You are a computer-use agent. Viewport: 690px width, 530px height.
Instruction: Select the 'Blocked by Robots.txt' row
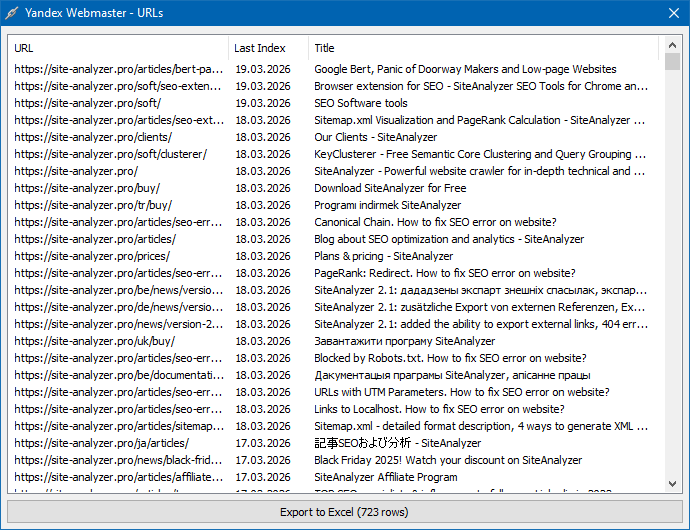coord(336,358)
